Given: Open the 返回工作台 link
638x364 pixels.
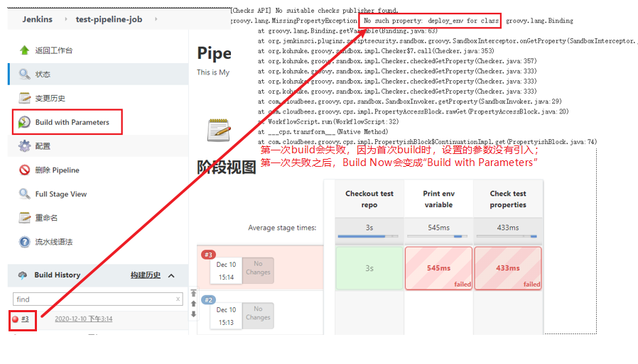Looking at the screenshot, I should [54, 50].
